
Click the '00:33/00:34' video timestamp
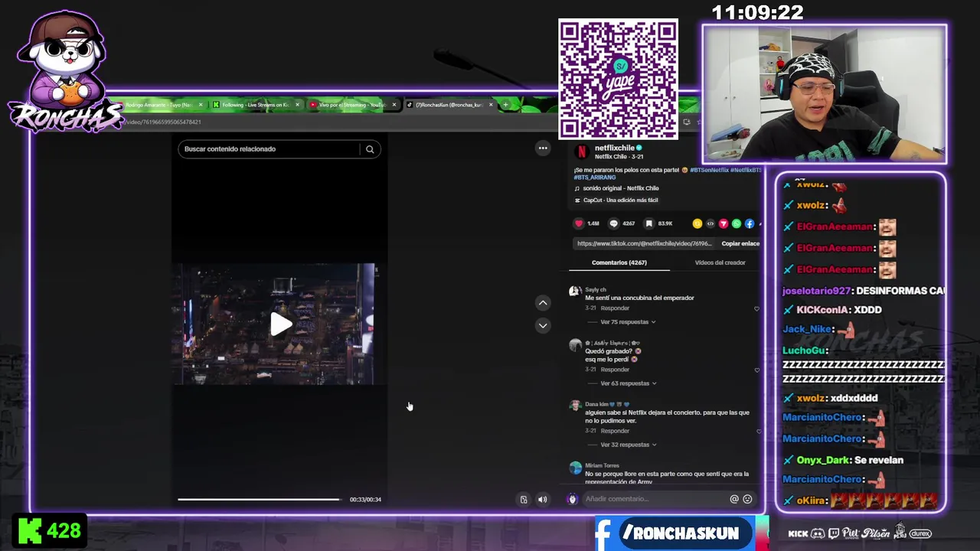tap(365, 500)
